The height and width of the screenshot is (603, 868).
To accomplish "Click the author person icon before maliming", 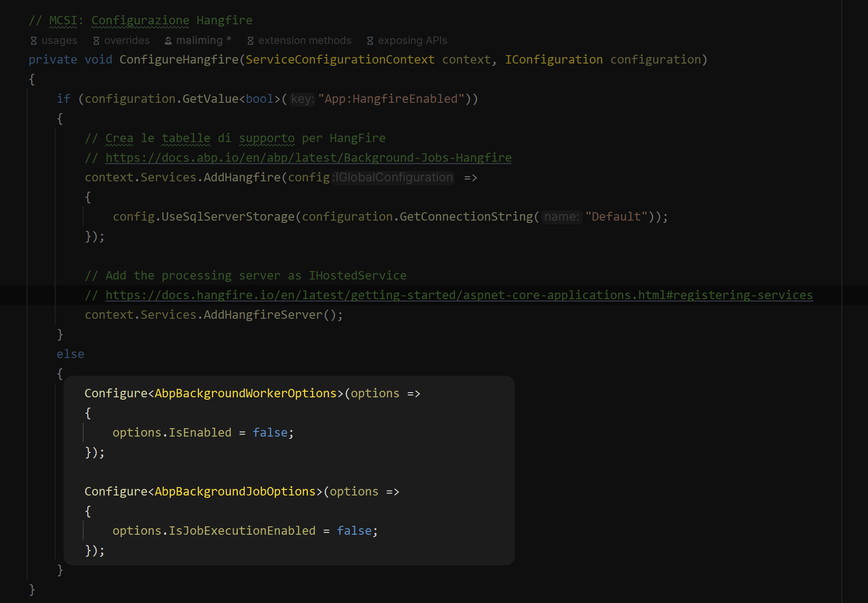I will coord(168,41).
